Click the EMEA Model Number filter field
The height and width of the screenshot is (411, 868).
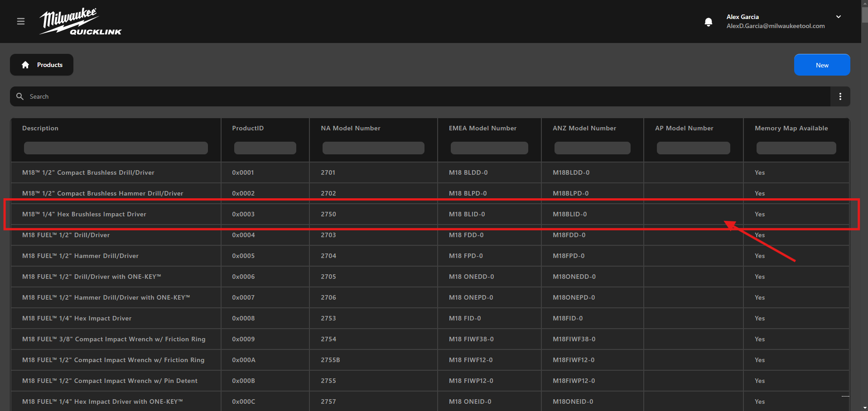(x=489, y=148)
